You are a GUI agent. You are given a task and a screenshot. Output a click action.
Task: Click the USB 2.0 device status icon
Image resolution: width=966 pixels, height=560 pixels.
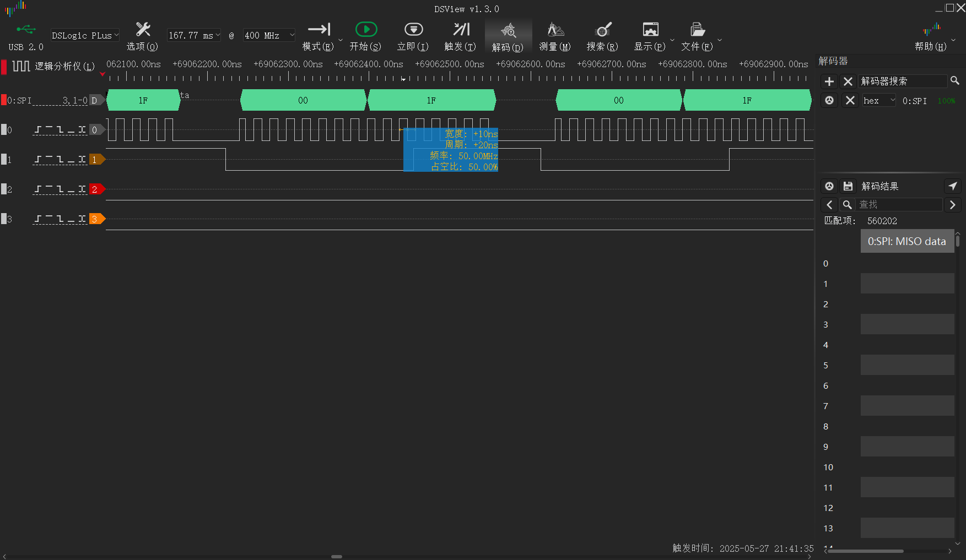click(x=26, y=29)
